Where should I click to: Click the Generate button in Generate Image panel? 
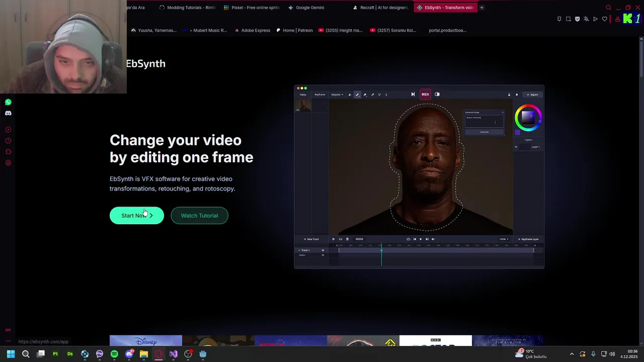click(x=484, y=132)
